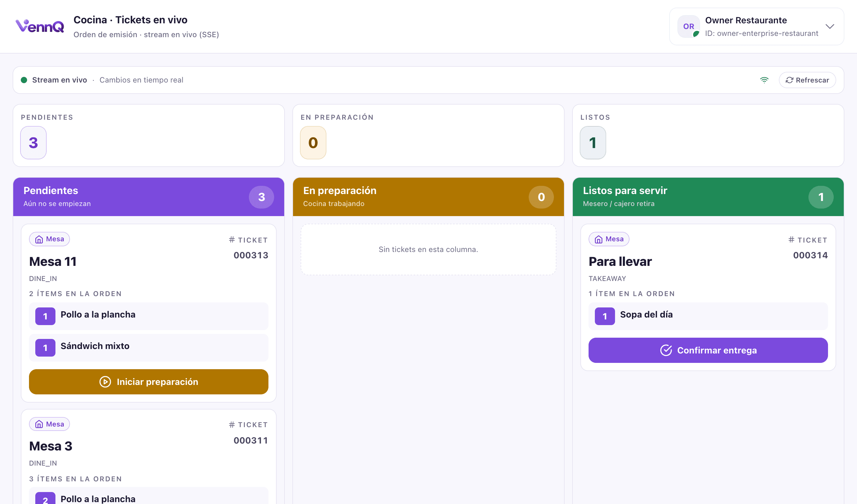The image size is (857, 504).
Task: Click "Cocina · Tickets en vivo" page title
Action: coord(130,20)
